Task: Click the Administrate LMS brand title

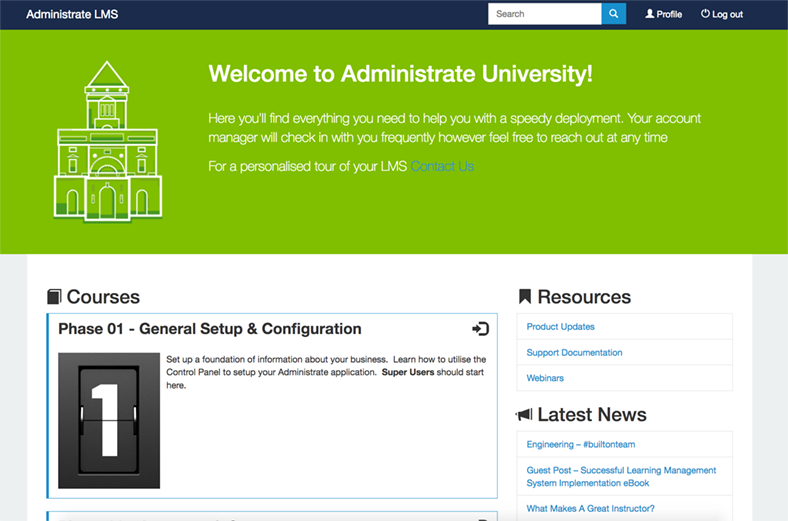Action: [72, 14]
